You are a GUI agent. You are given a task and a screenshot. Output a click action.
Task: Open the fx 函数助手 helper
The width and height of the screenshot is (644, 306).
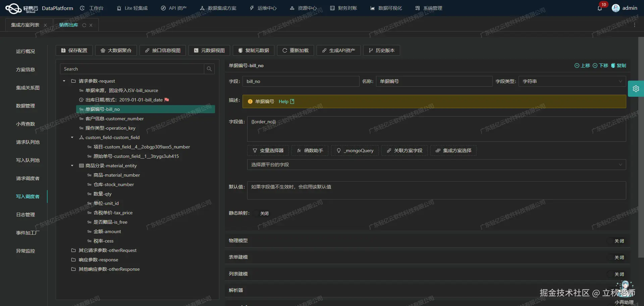click(310, 150)
